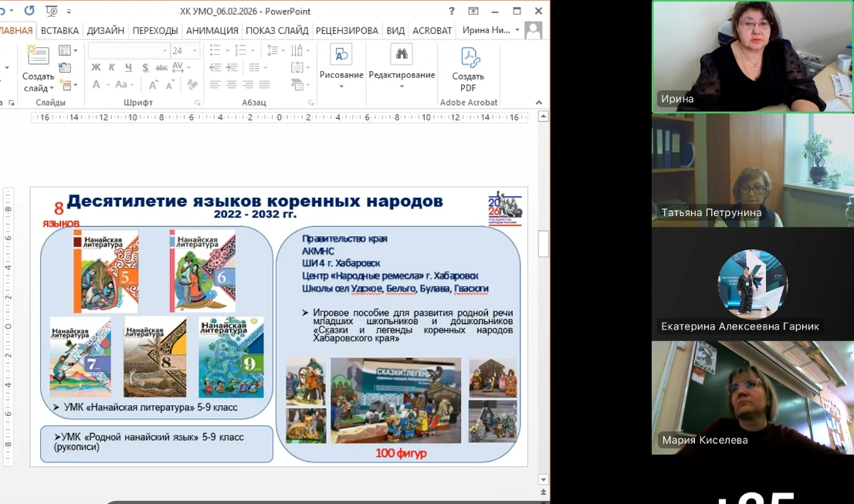The width and height of the screenshot is (854, 504).
Task: Switch to the ВСТАВКА ribbon tab
Action: pos(59,31)
